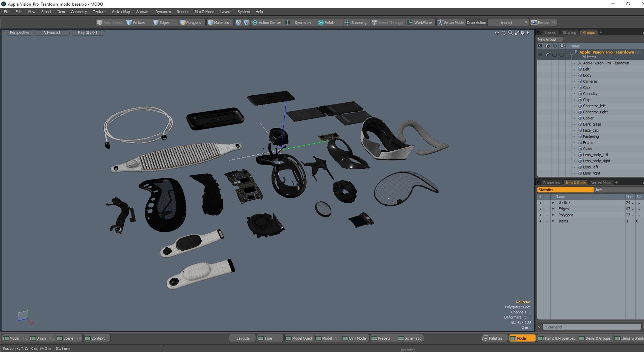Image resolution: width=644 pixels, height=352 pixels.
Task: Toggle Snapping on
Action: 356,22
